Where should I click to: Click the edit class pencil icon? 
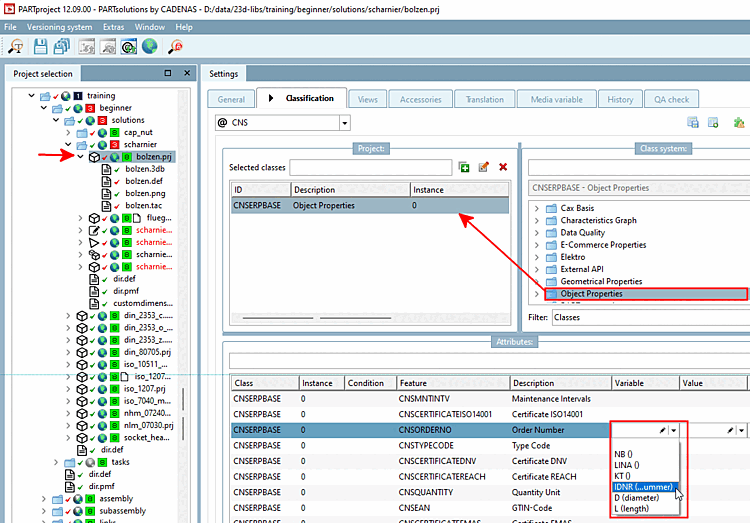(x=484, y=167)
